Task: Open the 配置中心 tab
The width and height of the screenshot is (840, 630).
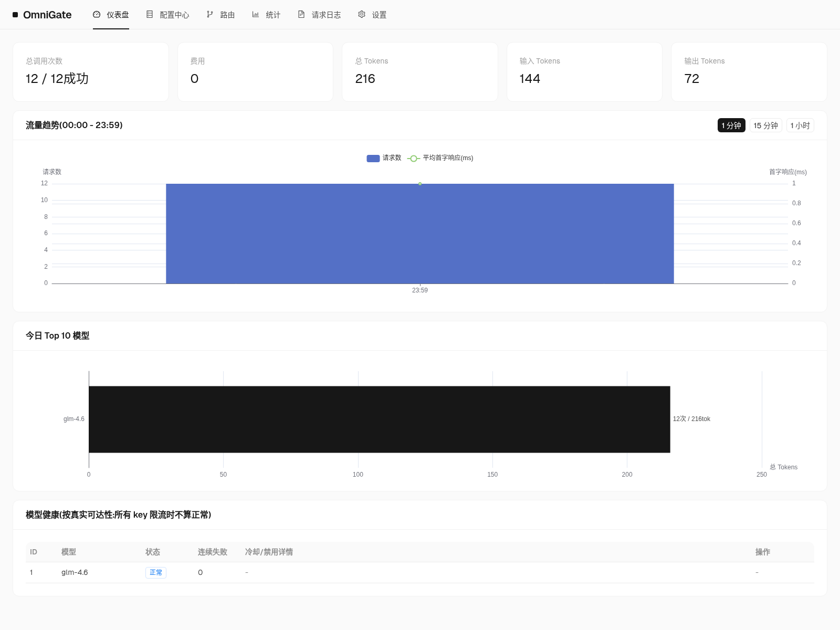Action: click(167, 15)
